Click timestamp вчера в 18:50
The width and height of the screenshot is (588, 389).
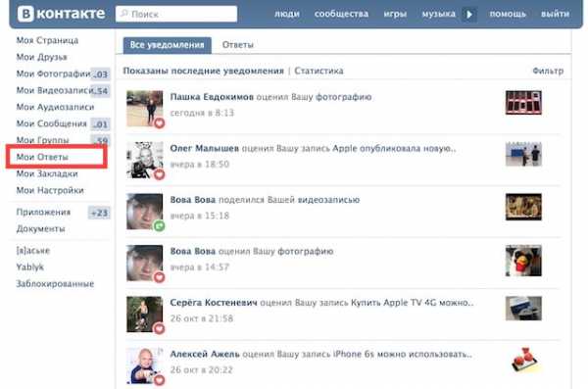[200, 165]
